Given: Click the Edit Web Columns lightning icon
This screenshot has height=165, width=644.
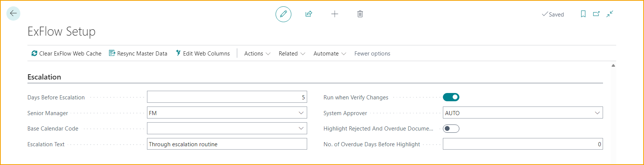Looking at the screenshot, I should click(x=178, y=53).
